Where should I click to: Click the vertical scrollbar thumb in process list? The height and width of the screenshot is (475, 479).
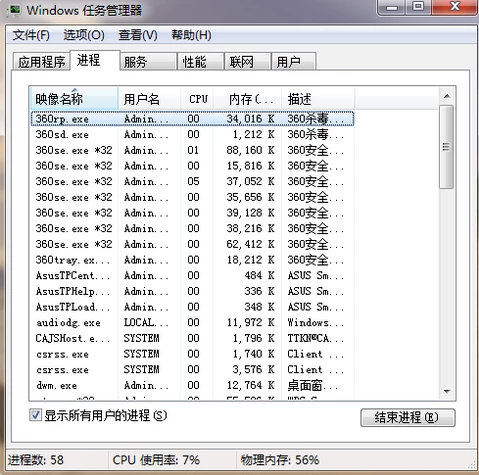point(446,147)
